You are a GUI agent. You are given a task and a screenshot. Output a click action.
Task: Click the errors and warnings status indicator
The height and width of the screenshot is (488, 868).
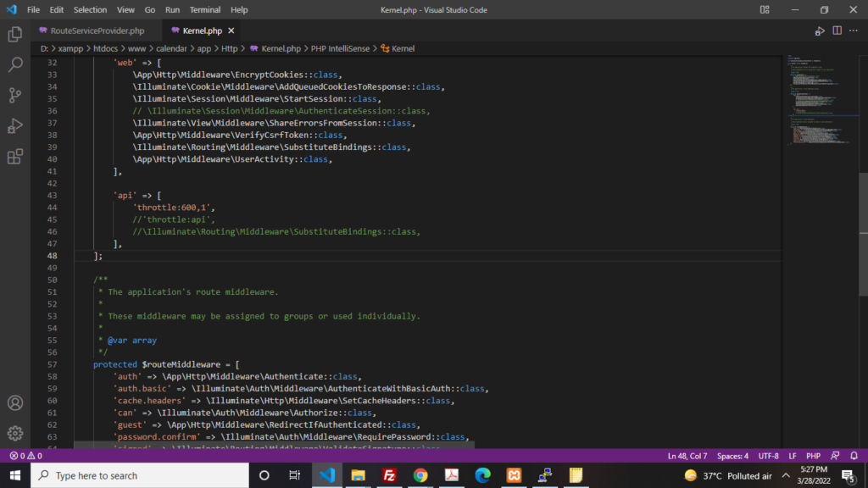click(25, 456)
